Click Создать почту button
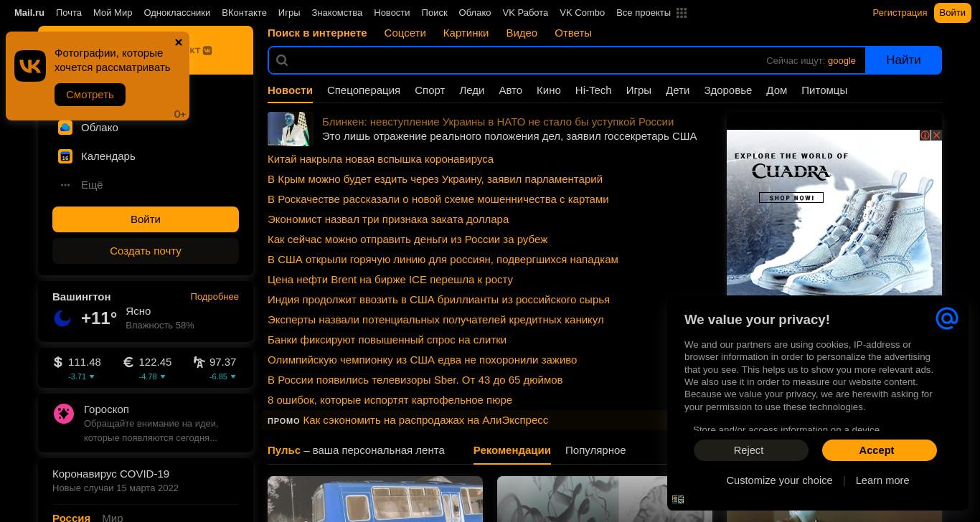The image size is (980, 522). pyautogui.click(x=146, y=251)
